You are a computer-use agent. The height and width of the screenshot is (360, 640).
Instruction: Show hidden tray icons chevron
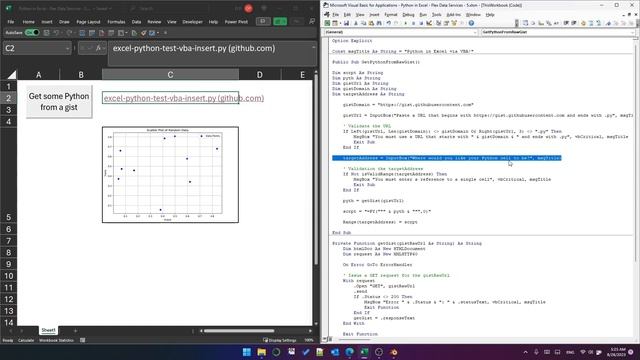point(525,352)
